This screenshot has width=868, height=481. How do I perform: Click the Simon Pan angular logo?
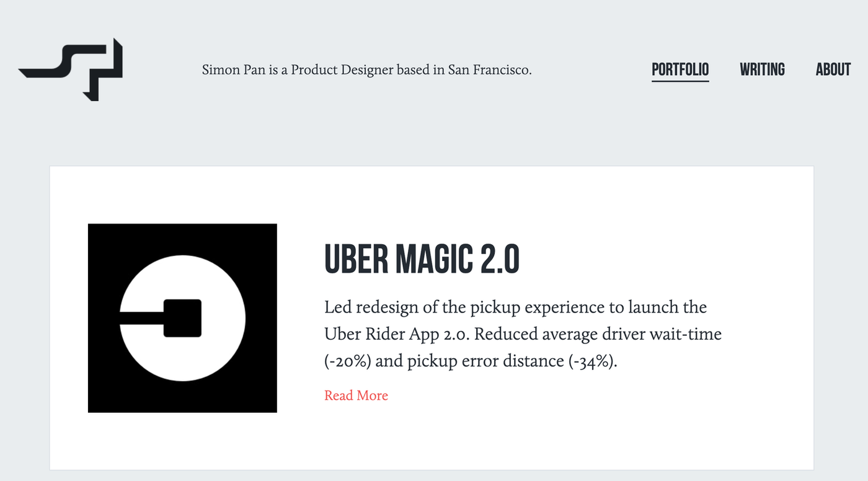tap(71, 69)
